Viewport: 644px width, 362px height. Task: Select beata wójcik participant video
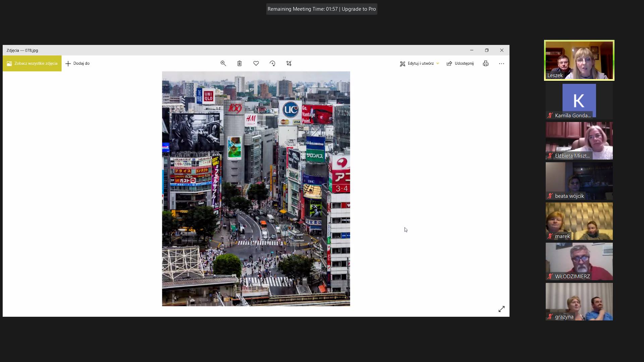pos(579,181)
